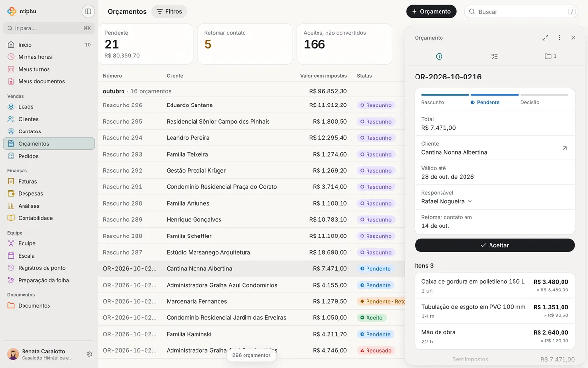588x368 pixels.
Task: Open Preparação da folha in sidebar
Action: click(49, 280)
